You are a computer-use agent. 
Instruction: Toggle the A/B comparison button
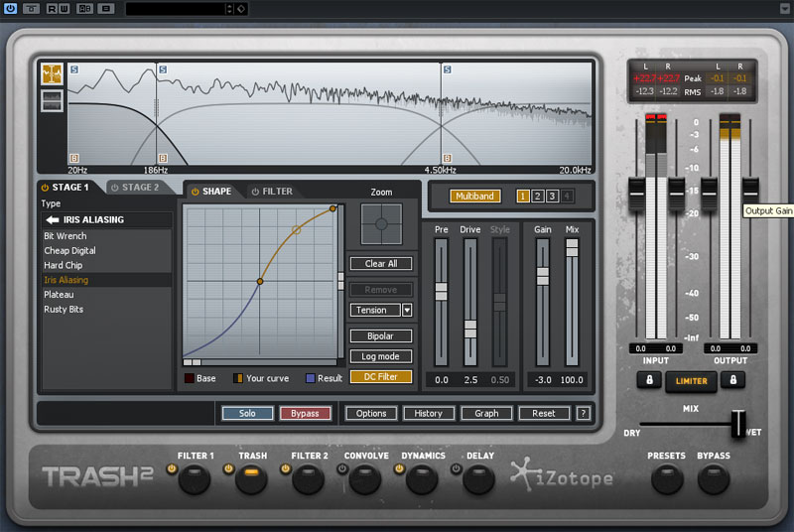84,9
